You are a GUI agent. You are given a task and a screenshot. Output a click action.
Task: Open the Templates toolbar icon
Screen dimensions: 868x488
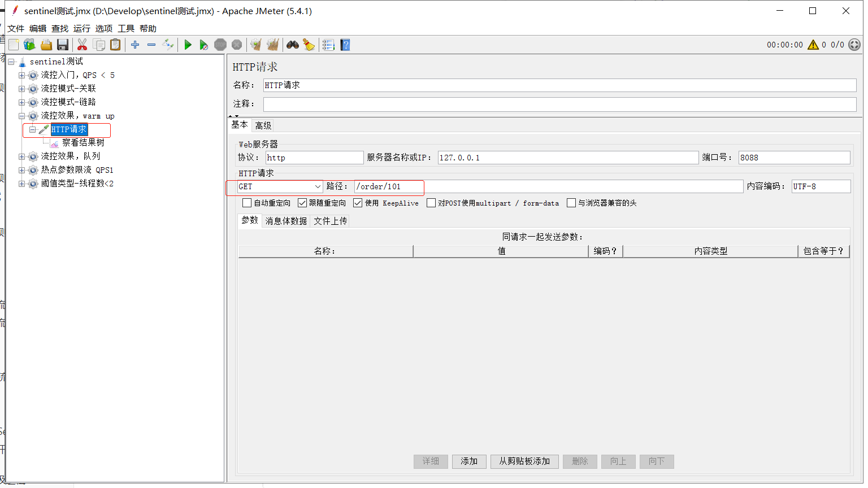coord(29,45)
